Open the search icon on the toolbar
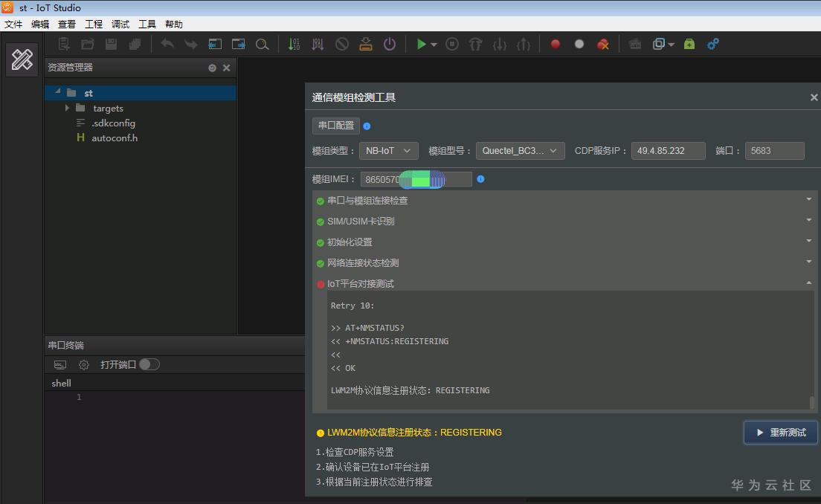Viewport: 821px width, 504px height. pyautogui.click(x=263, y=44)
